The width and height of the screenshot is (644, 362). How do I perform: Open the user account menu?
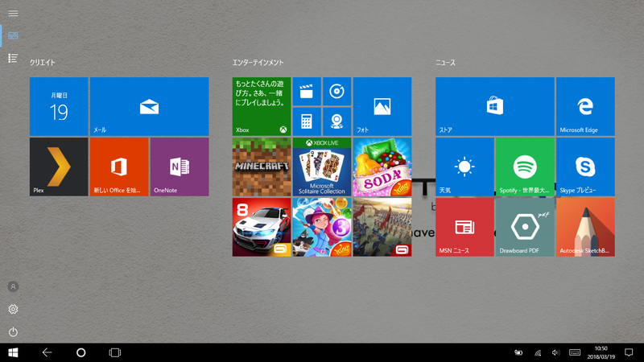click(x=13, y=286)
